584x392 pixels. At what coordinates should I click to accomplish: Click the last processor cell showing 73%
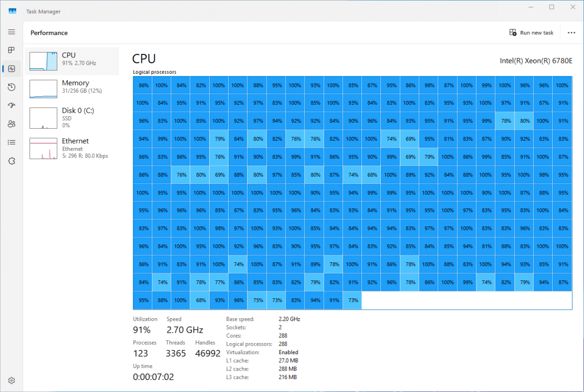click(x=352, y=300)
